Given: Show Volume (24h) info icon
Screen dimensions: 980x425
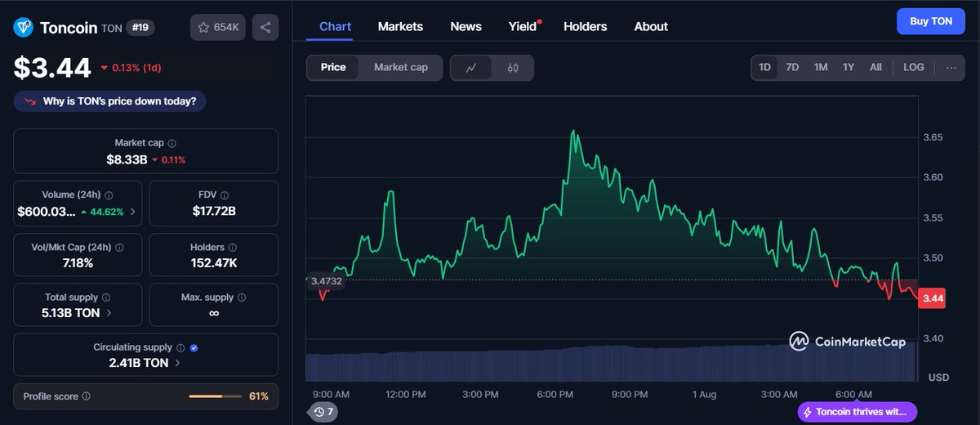Looking at the screenshot, I should coord(109,195).
